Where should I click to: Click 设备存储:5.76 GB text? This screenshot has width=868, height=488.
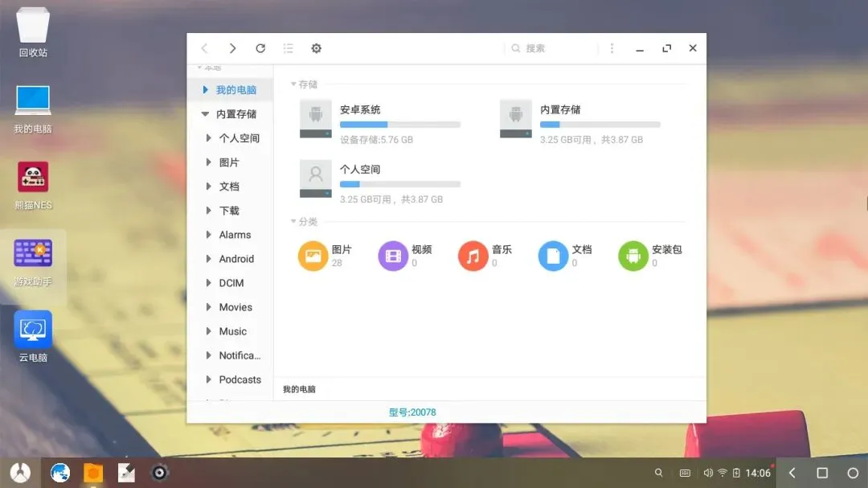(x=376, y=140)
